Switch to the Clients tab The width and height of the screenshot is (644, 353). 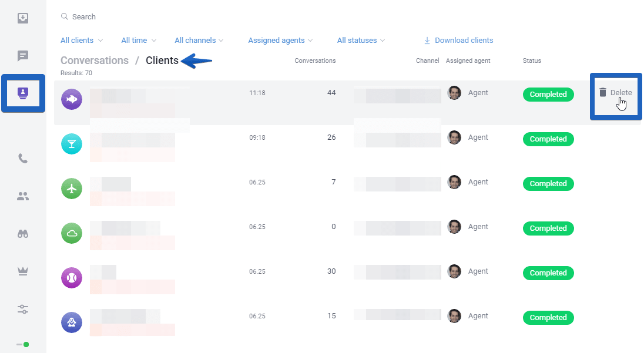[x=162, y=60]
